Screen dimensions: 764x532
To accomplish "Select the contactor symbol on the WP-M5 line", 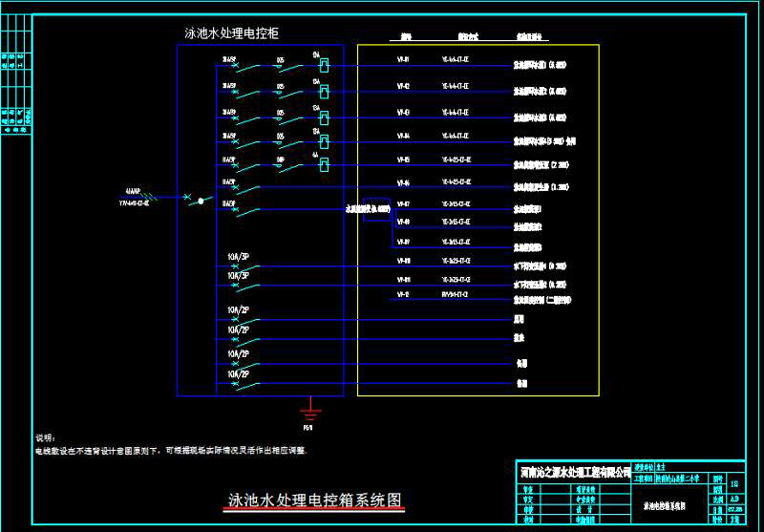I will coord(326,162).
